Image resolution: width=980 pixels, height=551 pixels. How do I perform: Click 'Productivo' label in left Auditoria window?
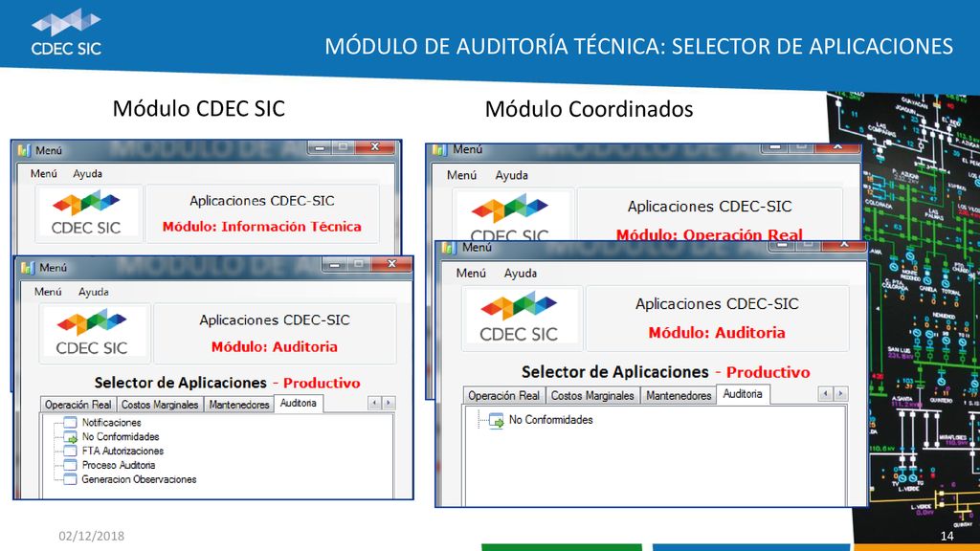point(322,383)
